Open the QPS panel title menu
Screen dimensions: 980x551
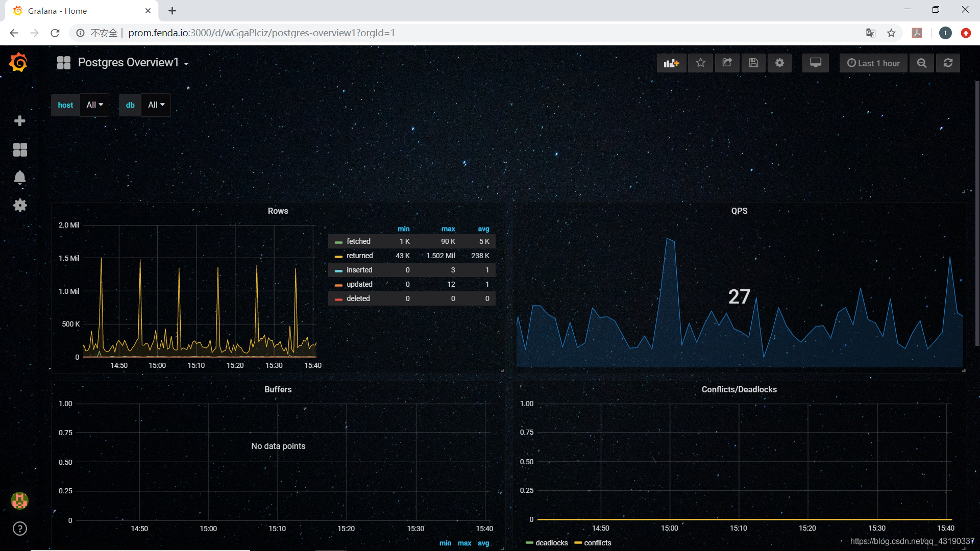tap(739, 211)
